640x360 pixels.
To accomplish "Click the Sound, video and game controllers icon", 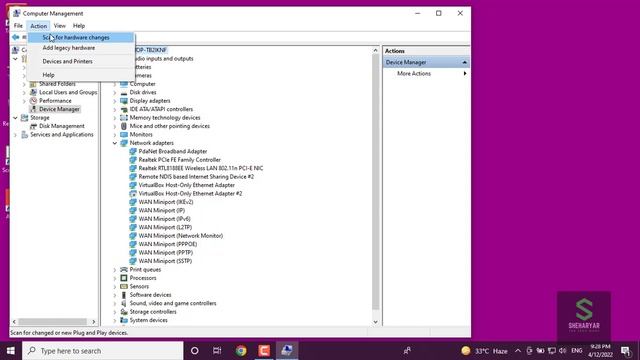I will coord(124,303).
